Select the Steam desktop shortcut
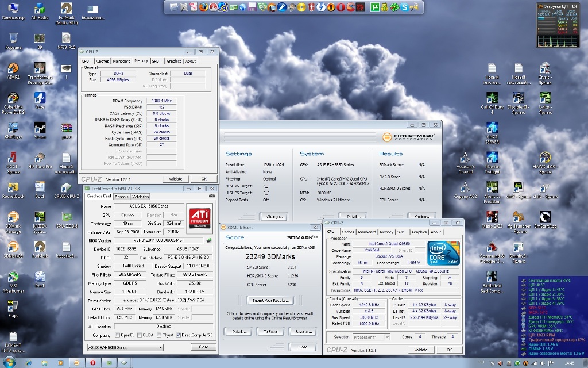Viewport: 588px width, 368px height. tap(40, 131)
